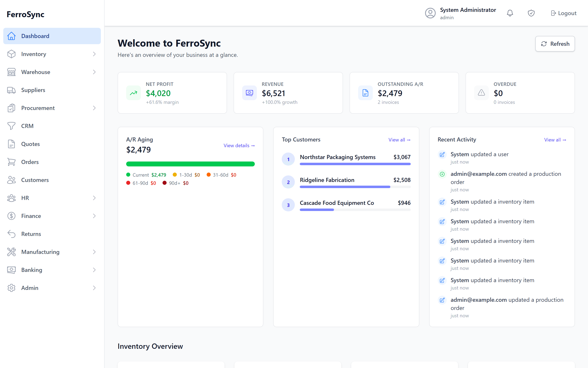Image resolution: width=588 pixels, height=368 pixels.
Task: Open A/R Aging View details link
Action: [239, 146]
